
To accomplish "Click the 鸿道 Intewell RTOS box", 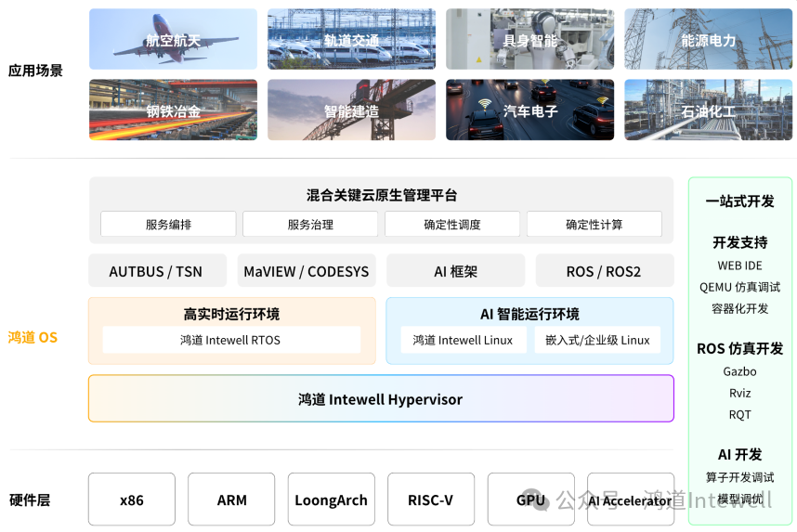I will (231, 340).
